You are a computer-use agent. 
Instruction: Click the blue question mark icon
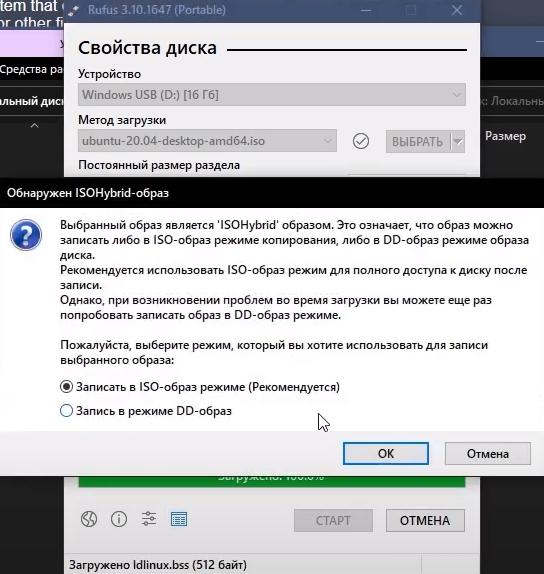click(x=26, y=235)
